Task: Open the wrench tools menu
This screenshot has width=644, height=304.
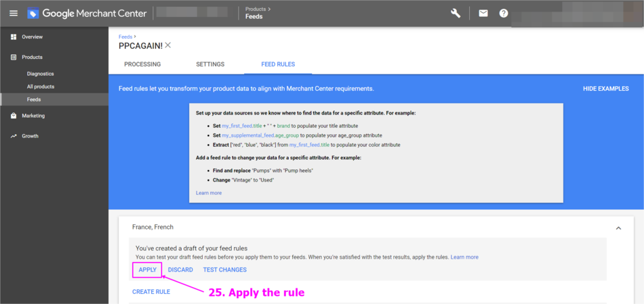Action: 456,13
